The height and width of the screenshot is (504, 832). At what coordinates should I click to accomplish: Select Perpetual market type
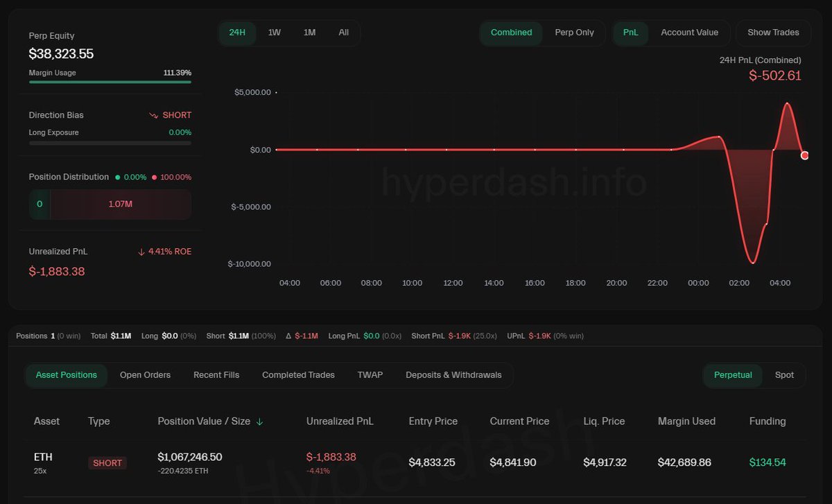point(733,375)
